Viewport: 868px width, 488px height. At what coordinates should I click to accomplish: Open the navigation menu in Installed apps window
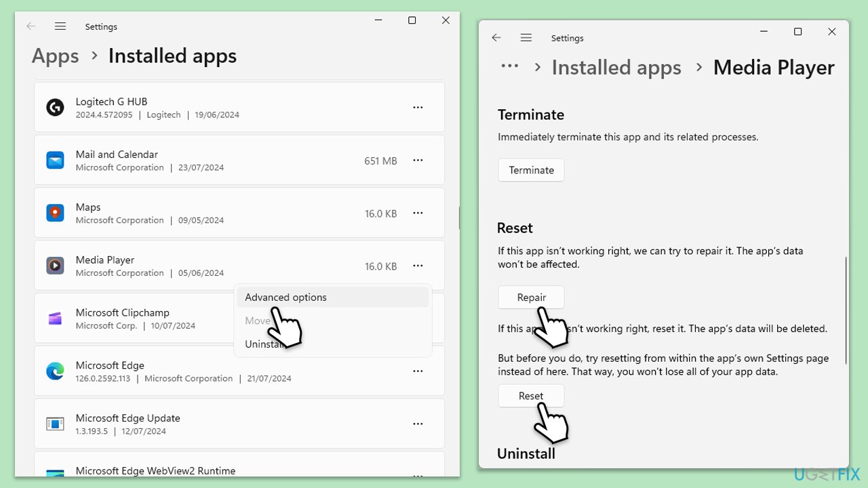pos(60,26)
